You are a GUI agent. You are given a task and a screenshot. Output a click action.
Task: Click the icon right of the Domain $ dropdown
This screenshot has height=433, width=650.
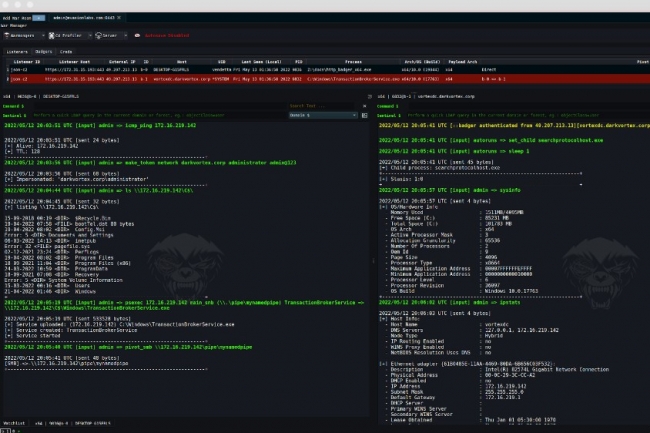click(x=364, y=116)
